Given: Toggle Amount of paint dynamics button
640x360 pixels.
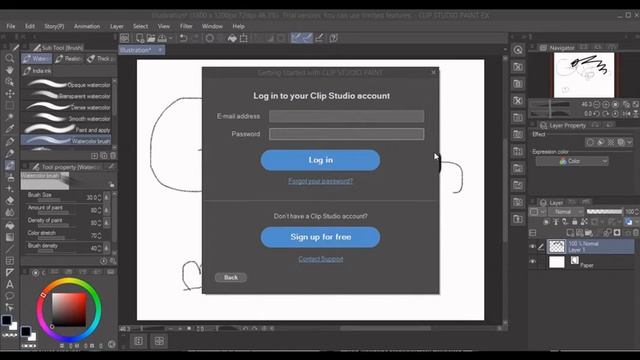Looking at the screenshot, I should pos(107,210).
